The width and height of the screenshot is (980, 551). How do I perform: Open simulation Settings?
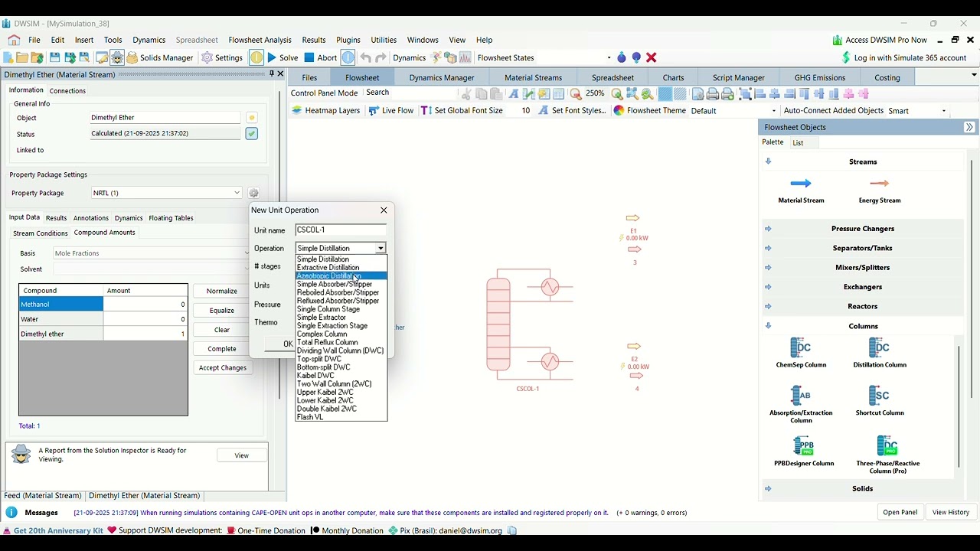click(222, 58)
